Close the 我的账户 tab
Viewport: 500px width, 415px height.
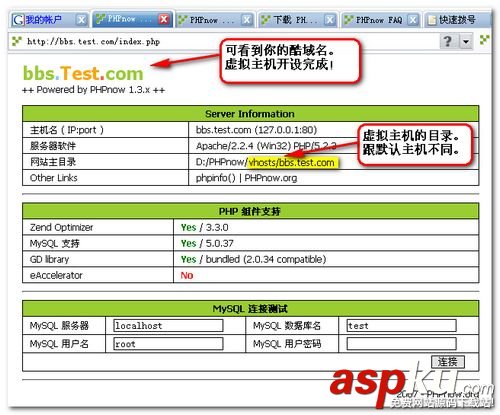pyautogui.click(x=81, y=20)
